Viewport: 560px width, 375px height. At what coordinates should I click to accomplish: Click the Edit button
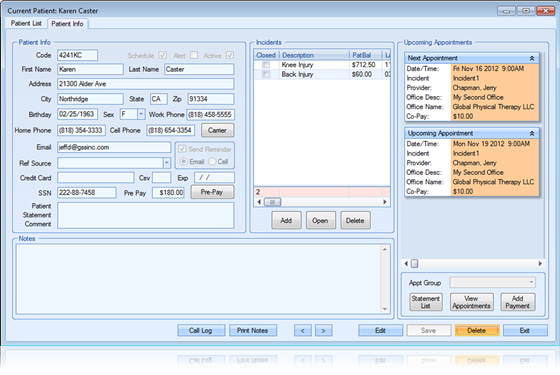(x=380, y=330)
